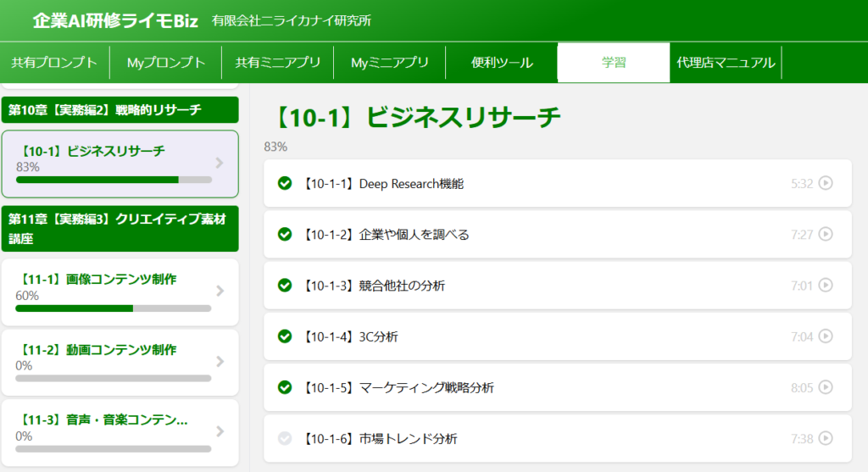Expand 11-2 動画コンテンツ制作 chevron arrow

(220, 362)
